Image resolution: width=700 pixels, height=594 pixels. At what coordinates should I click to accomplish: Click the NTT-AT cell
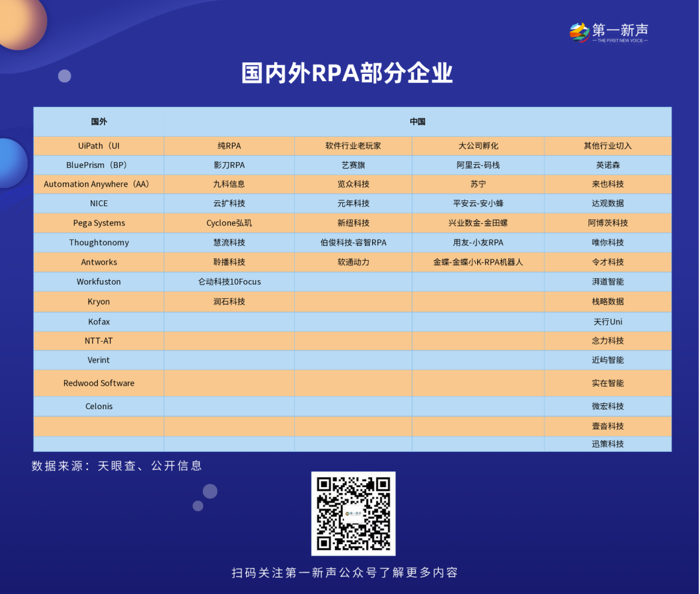(99, 340)
